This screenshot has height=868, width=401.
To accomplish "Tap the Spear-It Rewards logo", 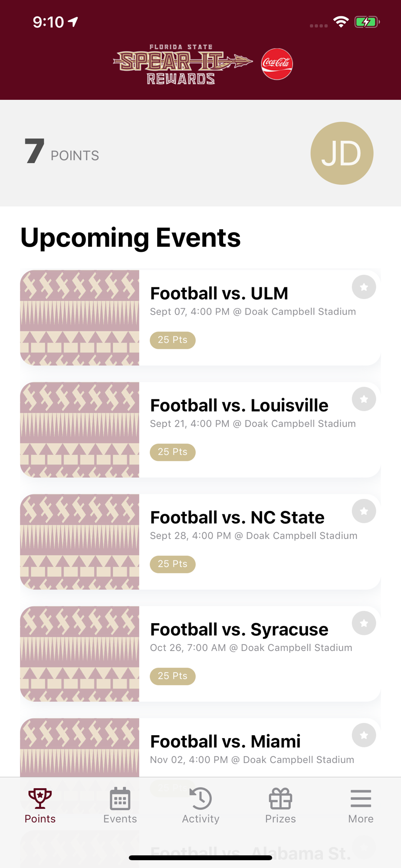I will click(182, 64).
